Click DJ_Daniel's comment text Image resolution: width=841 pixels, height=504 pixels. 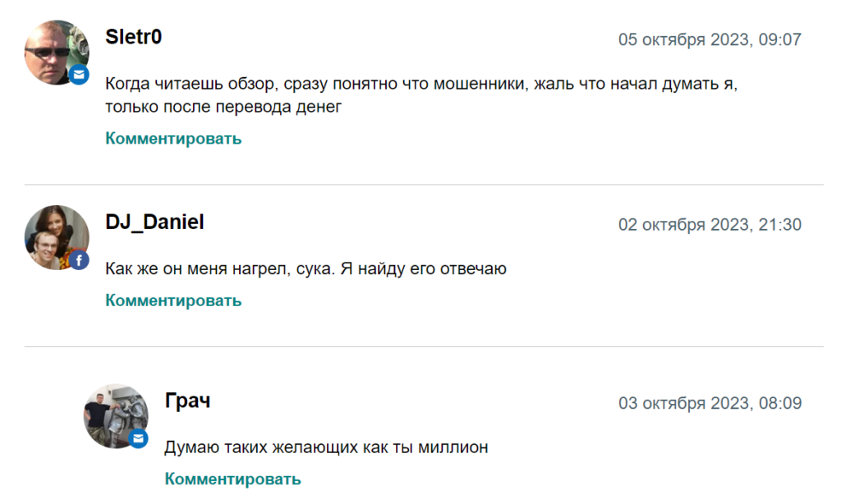(x=306, y=268)
